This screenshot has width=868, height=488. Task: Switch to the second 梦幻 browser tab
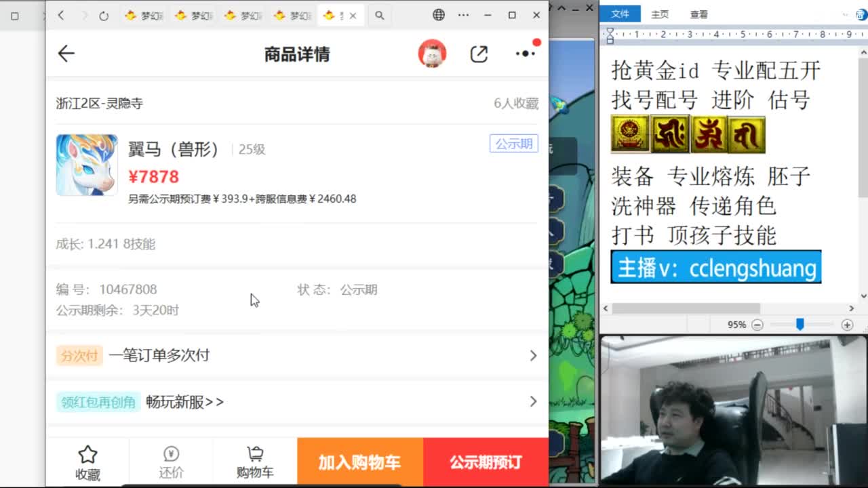click(193, 16)
